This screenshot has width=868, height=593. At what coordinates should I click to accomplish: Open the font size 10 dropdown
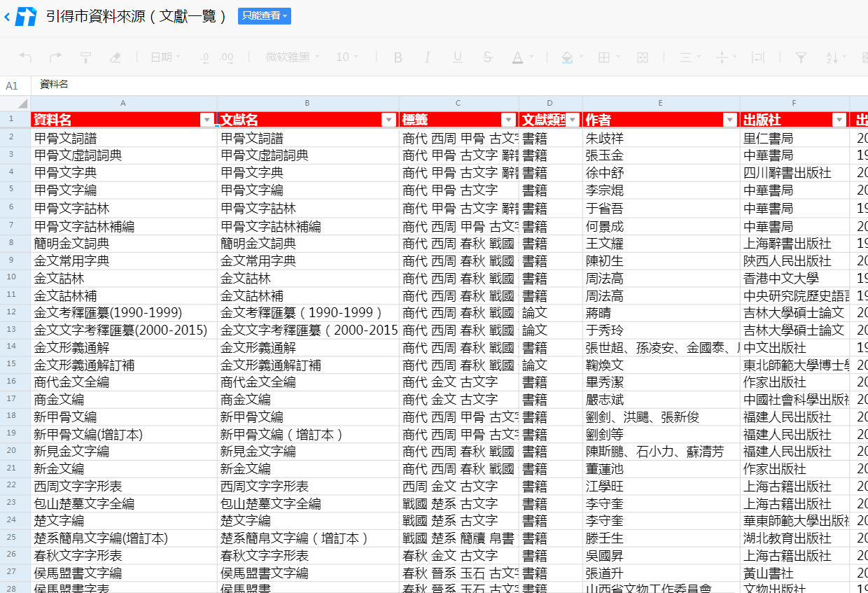coord(347,57)
